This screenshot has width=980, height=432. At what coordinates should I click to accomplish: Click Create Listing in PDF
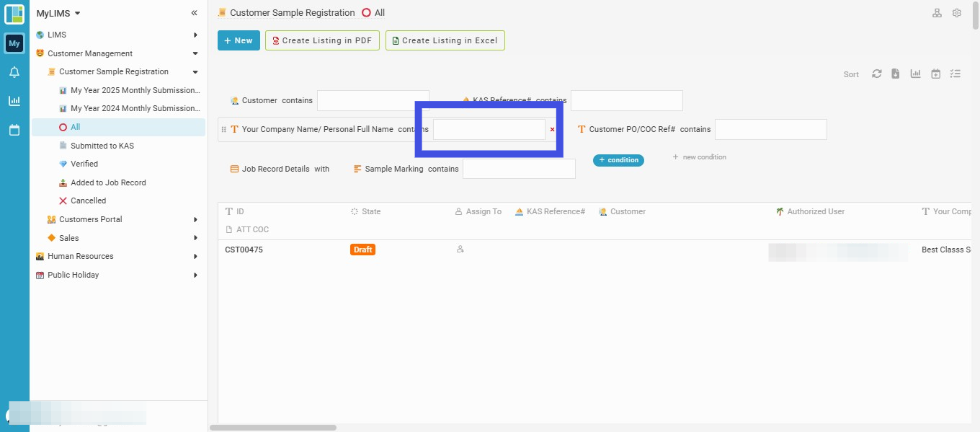321,40
